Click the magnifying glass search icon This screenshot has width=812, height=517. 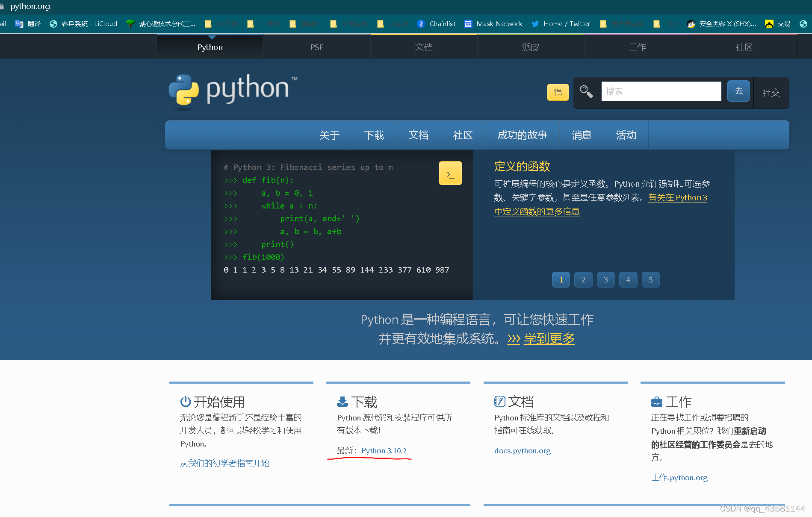point(586,91)
